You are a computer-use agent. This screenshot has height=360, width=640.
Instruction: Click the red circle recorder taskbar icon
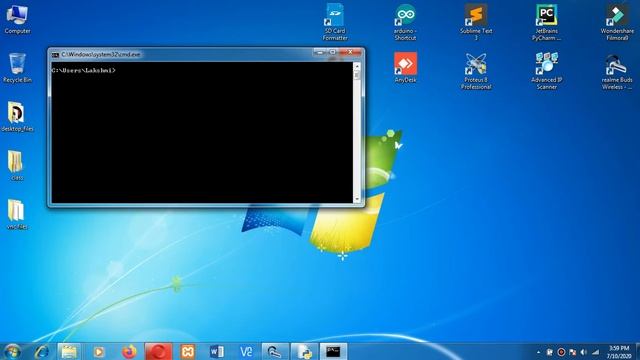[158, 351]
